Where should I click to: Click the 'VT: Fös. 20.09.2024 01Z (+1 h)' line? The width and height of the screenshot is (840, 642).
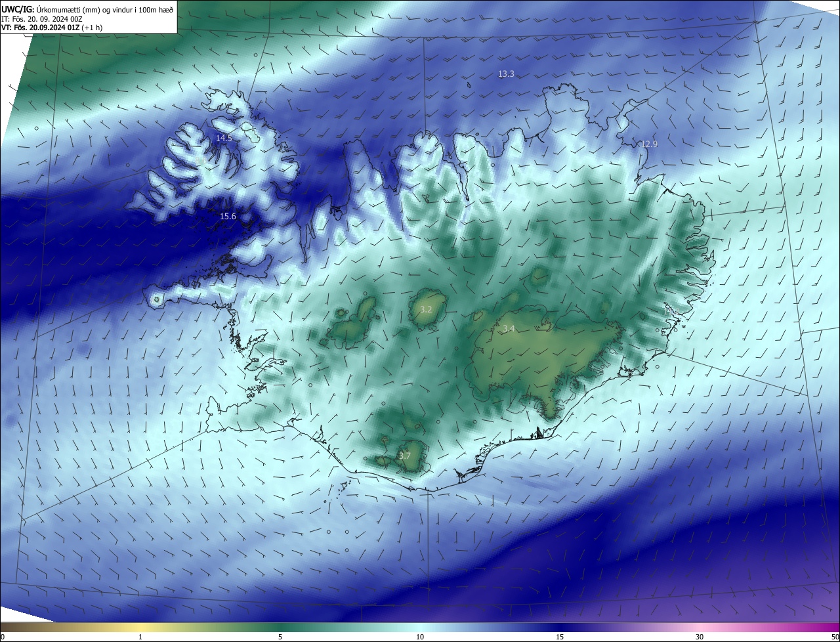52,28
